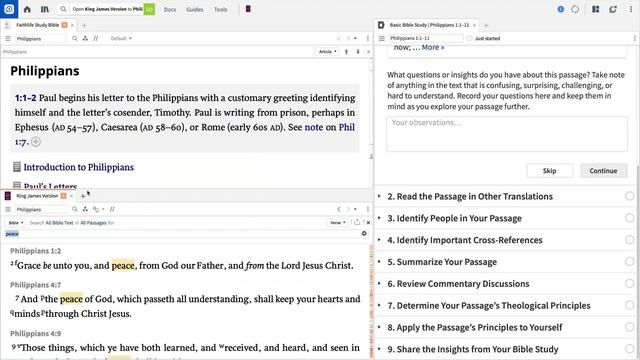Screen dimensions: 640x360
Task: Open Basic Bible Study panel kebab menu
Action: point(635,38)
